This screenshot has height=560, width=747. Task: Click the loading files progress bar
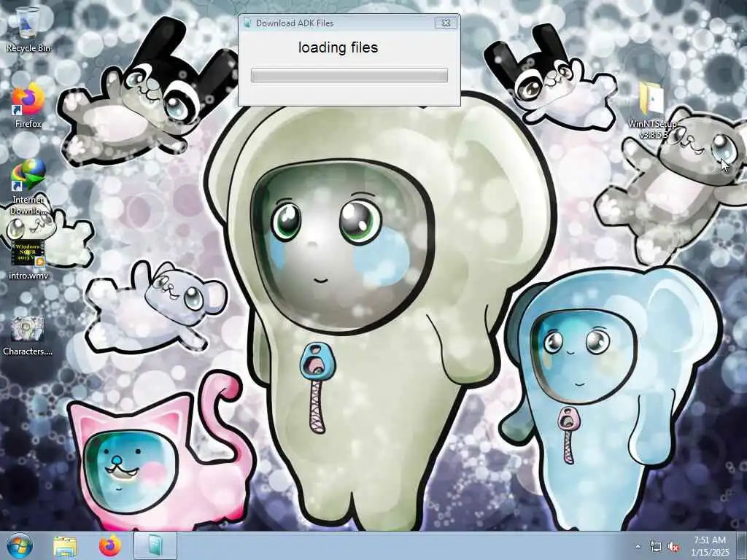tap(349, 75)
